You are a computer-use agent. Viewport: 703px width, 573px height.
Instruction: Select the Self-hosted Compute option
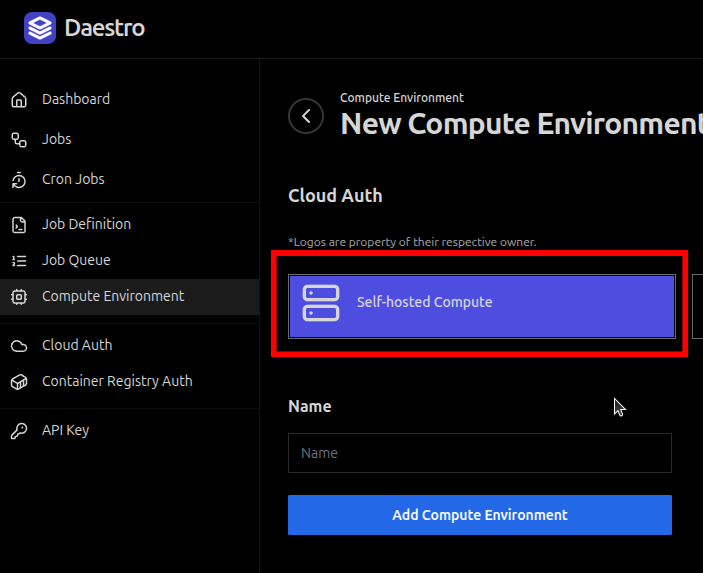pyautogui.click(x=482, y=303)
